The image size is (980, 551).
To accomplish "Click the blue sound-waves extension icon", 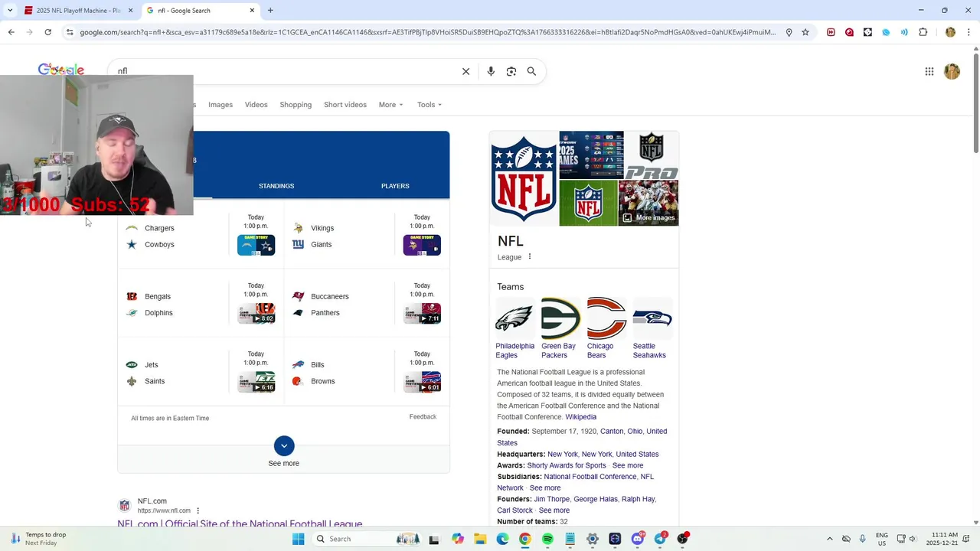I will [x=904, y=32].
